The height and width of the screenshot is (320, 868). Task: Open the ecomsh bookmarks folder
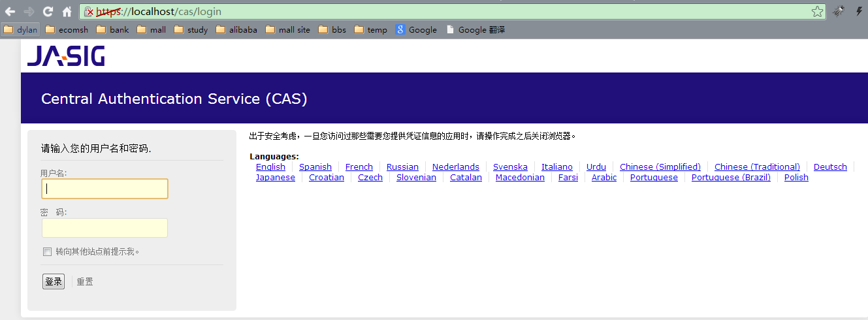[x=67, y=29]
